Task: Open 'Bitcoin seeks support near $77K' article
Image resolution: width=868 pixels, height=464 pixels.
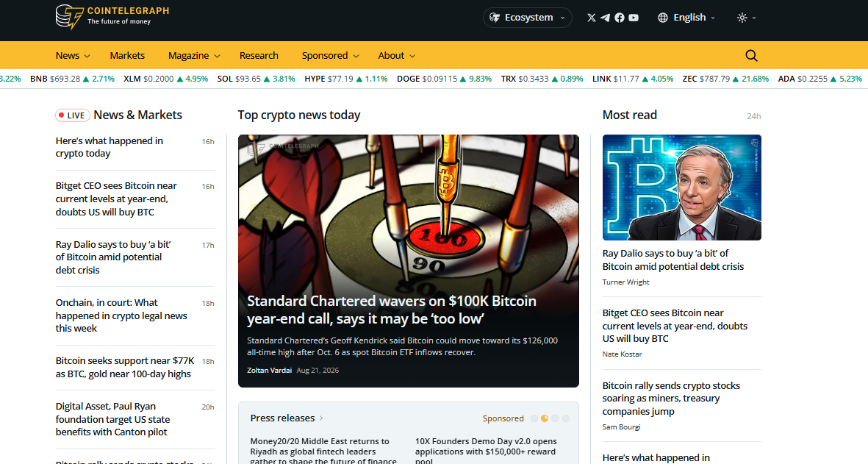Action: [124, 367]
